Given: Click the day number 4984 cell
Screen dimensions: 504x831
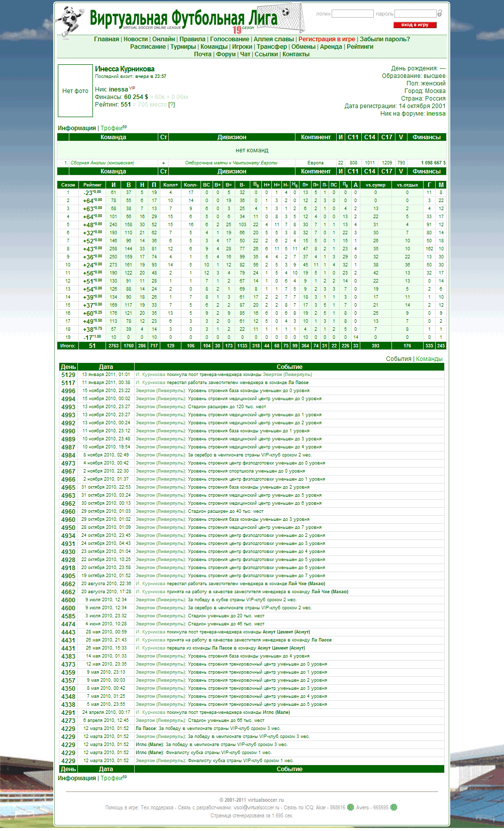Looking at the screenshot, I should [68, 455].
